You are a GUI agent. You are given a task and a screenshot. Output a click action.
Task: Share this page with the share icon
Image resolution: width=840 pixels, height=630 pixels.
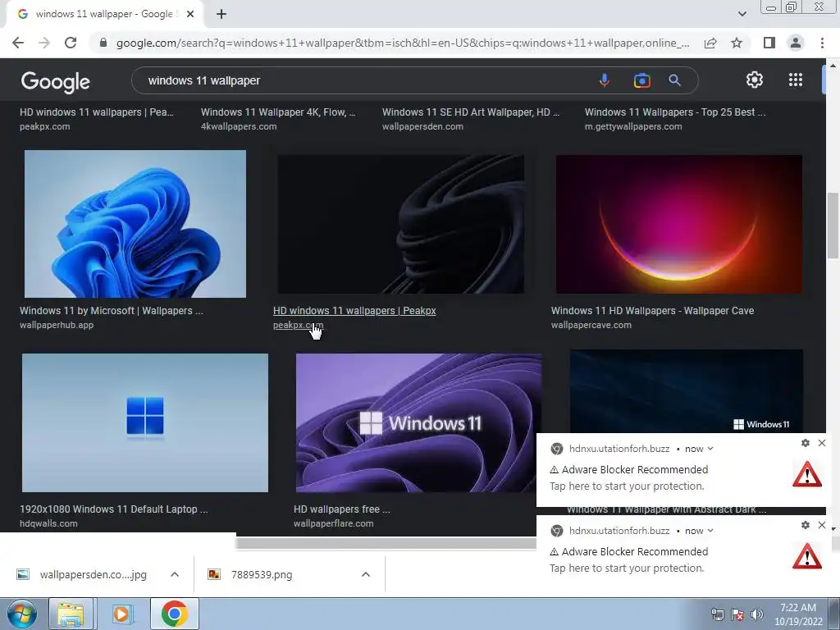(710, 43)
